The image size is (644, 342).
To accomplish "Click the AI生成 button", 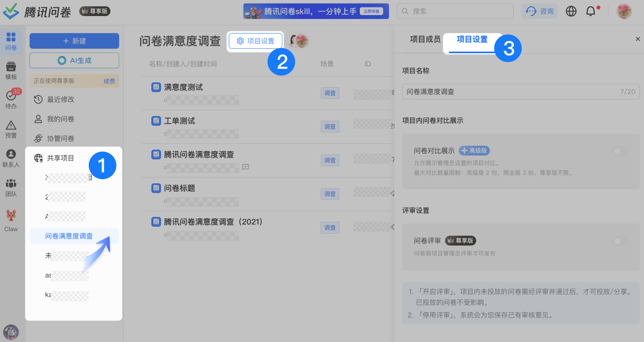I will tap(74, 60).
